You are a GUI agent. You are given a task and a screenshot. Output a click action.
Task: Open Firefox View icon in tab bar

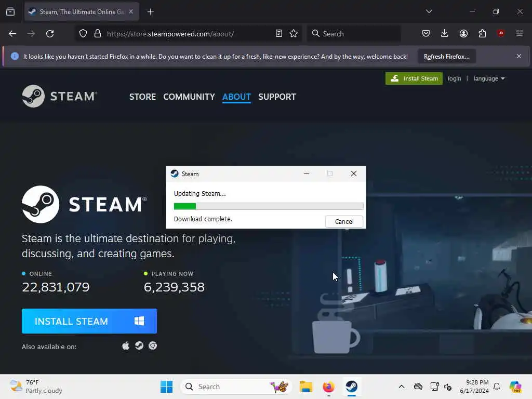click(10, 12)
